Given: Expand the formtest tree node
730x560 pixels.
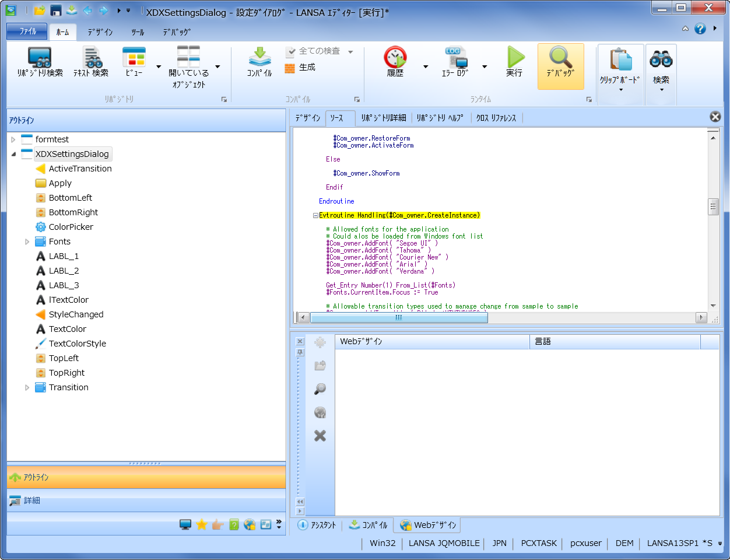Looking at the screenshot, I should (x=13, y=139).
